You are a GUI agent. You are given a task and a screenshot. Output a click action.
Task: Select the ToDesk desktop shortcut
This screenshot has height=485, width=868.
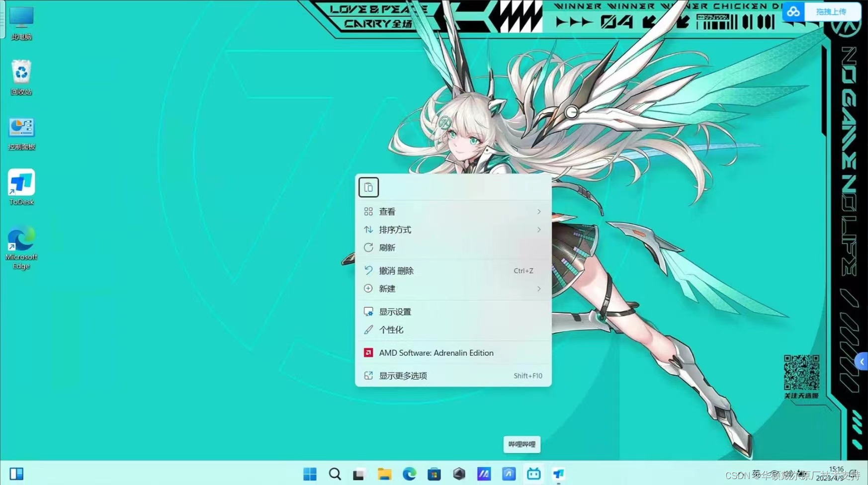[x=21, y=187]
